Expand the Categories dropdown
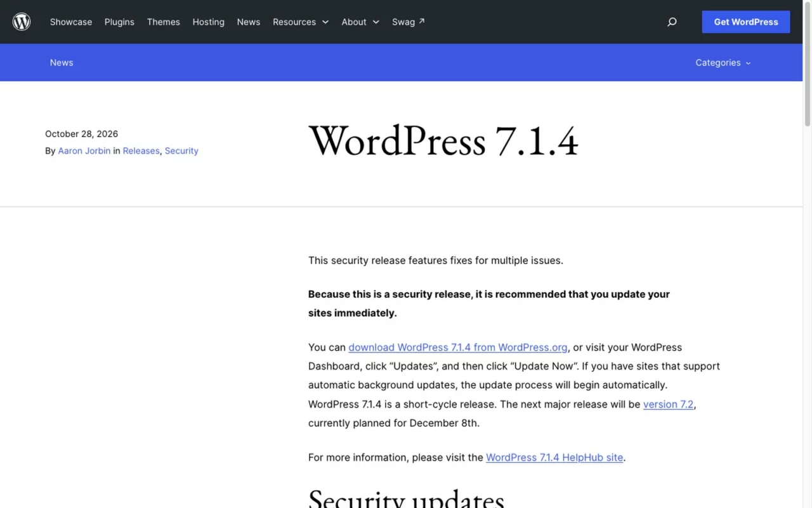 723,62
